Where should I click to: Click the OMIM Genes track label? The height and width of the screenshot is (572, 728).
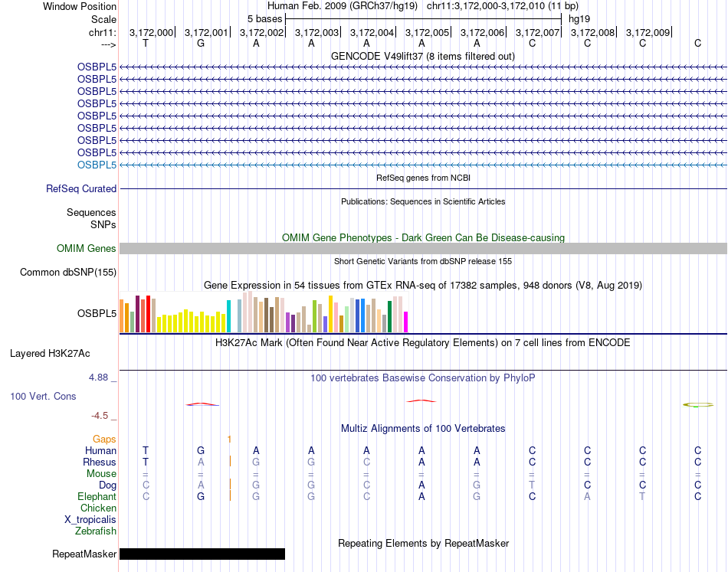point(86,249)
